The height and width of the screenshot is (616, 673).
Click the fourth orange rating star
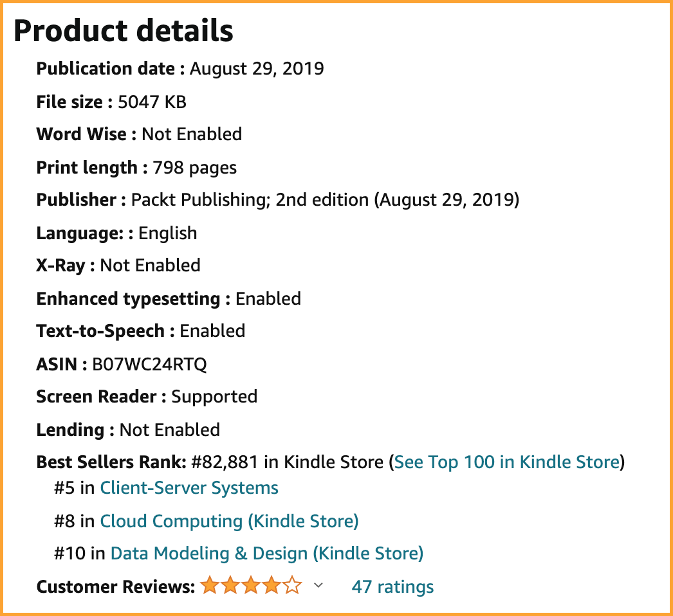272,585
